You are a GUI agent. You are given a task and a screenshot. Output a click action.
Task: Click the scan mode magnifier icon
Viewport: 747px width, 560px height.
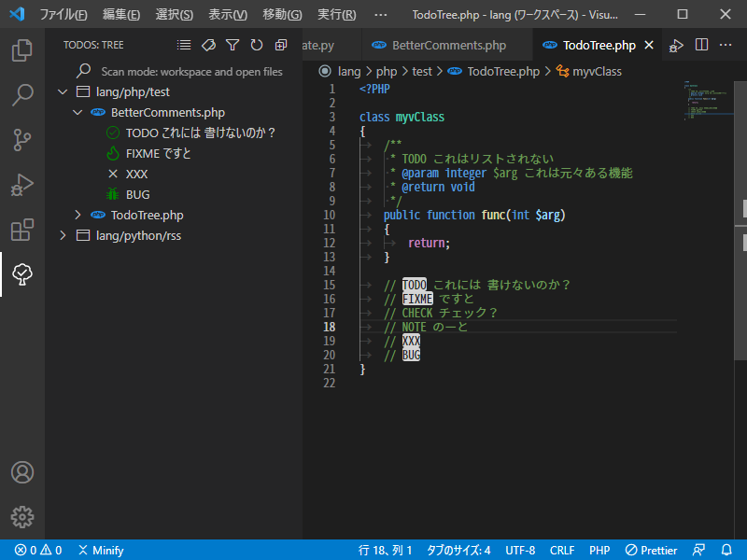83,72
